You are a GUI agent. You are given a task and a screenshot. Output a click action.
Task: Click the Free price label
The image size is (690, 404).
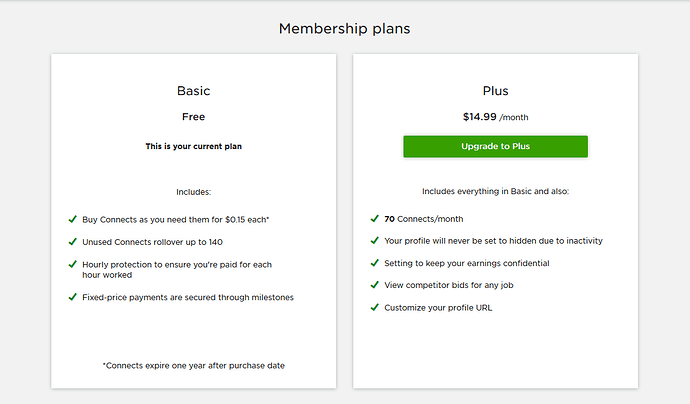click(194, 117)
